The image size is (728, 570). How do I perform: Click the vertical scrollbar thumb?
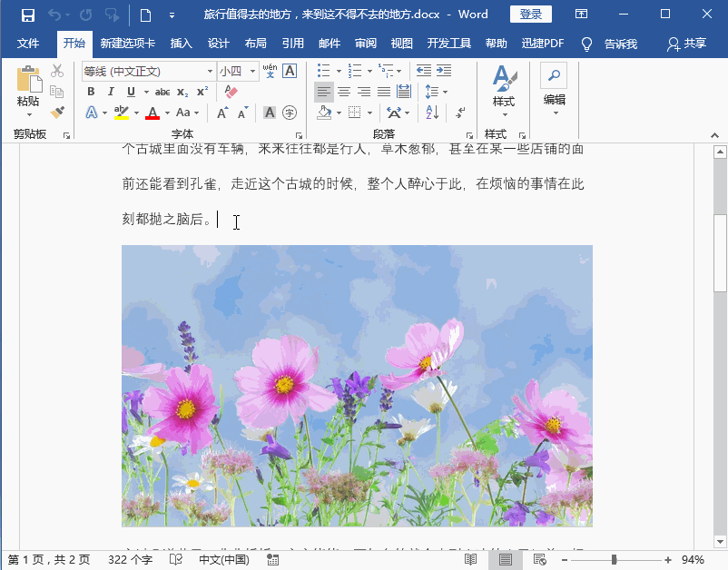tap(720, 253)
